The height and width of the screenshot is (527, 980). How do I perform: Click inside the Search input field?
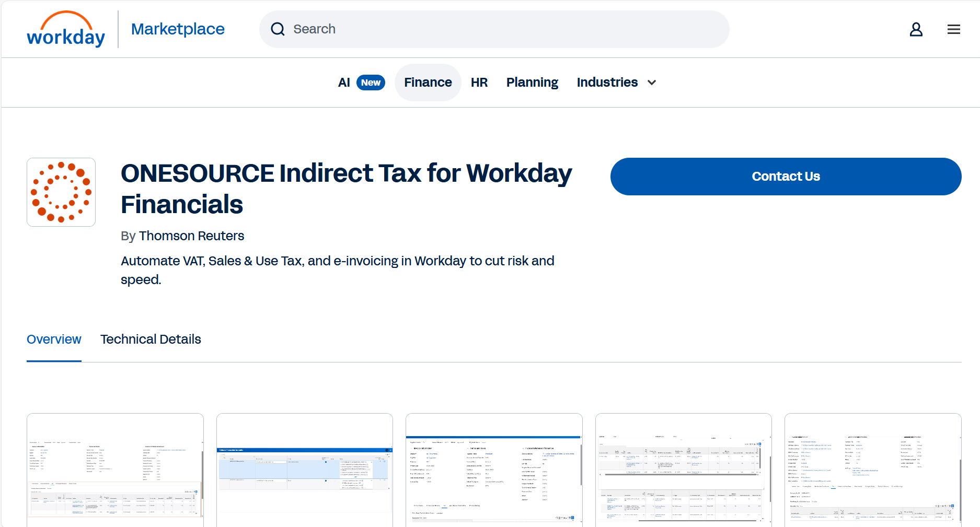pyautogui.click(x=470, y=29)
